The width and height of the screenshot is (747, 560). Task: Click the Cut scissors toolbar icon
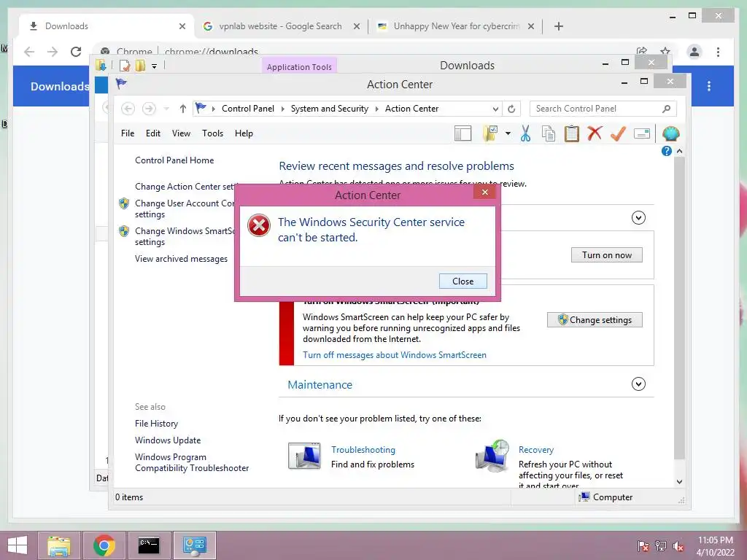click(525, 134)
